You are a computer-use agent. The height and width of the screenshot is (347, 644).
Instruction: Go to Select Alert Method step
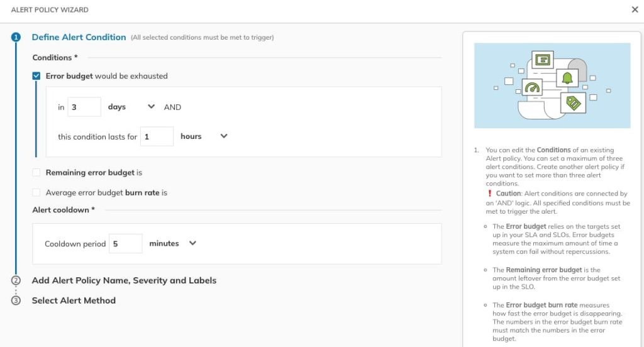point(74,300)
